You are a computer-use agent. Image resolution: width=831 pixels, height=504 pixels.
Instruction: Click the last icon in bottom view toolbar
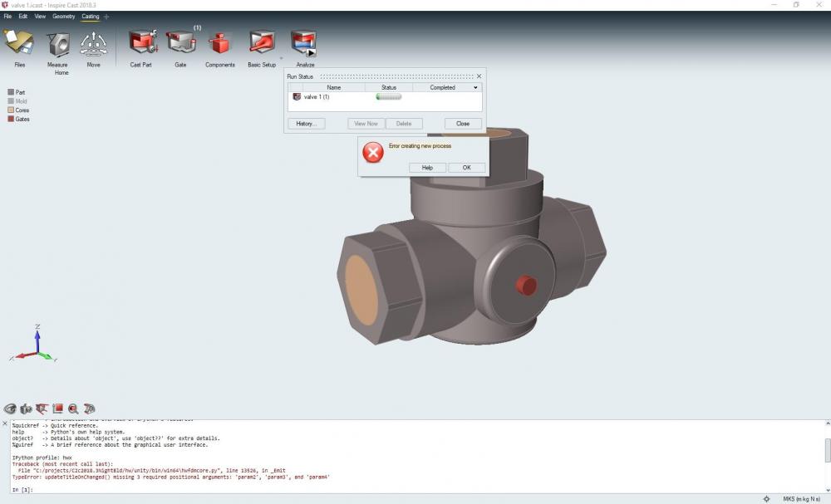tap(89, 409)
